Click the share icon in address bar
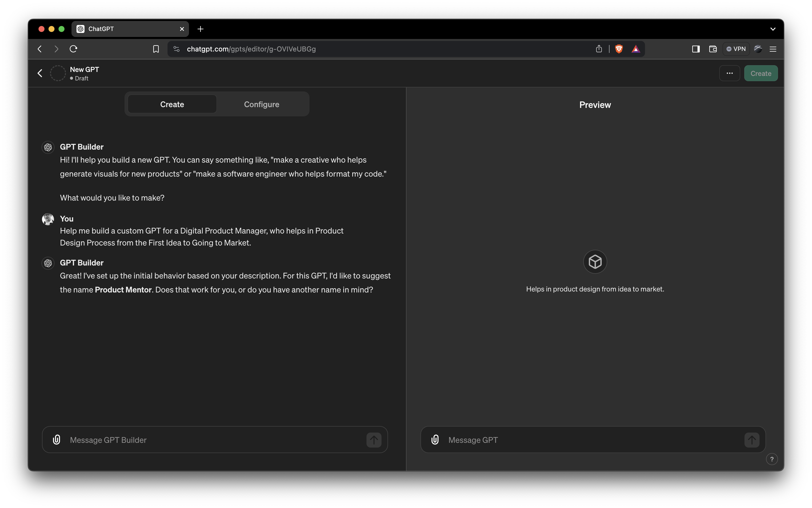Screen dimensions: 812x508 pyautogui.click(x=599, y=49)
